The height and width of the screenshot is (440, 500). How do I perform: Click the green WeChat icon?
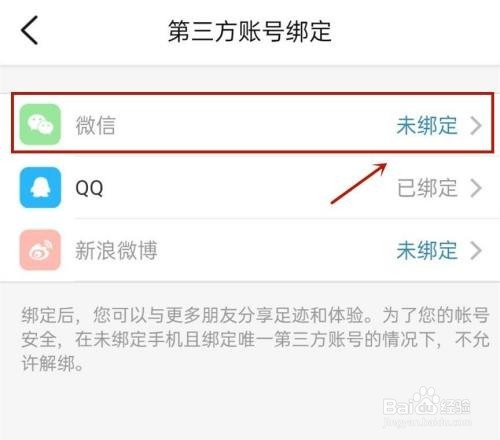(x=40, y=124)
